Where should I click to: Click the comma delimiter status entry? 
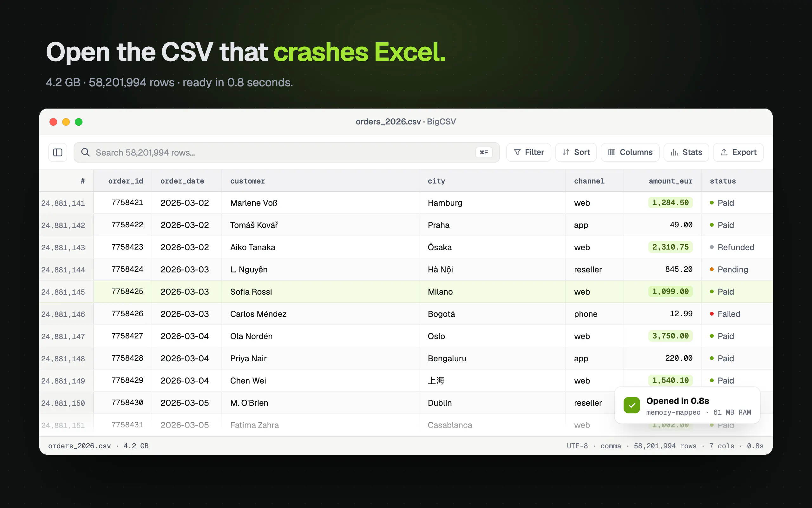[611, 446]
